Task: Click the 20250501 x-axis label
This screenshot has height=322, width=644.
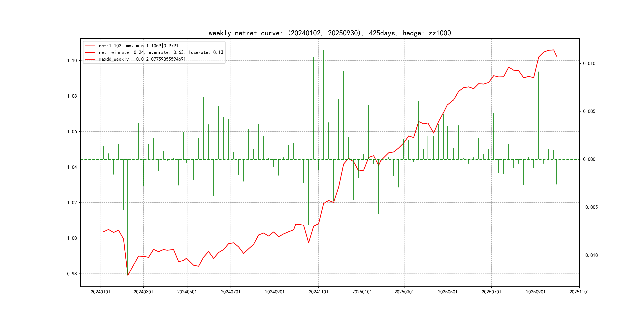Action: 447,292
